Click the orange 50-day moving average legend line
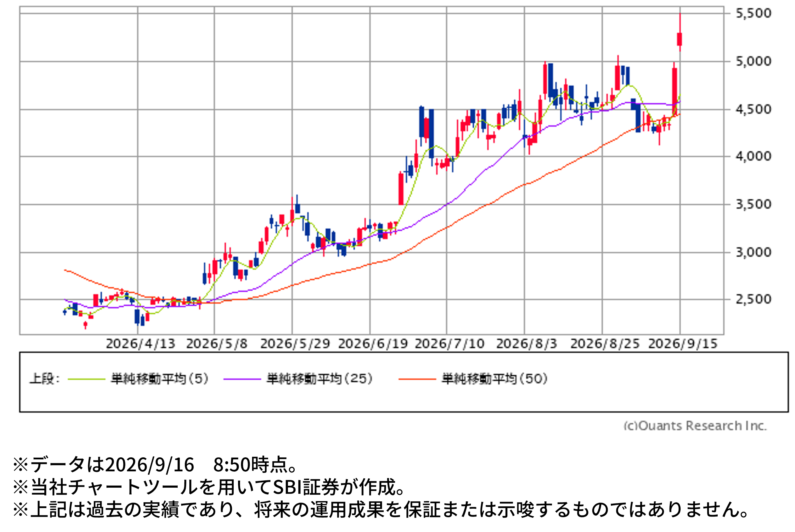The width and height of the screenshot is (795, 532). pos(417,379)
